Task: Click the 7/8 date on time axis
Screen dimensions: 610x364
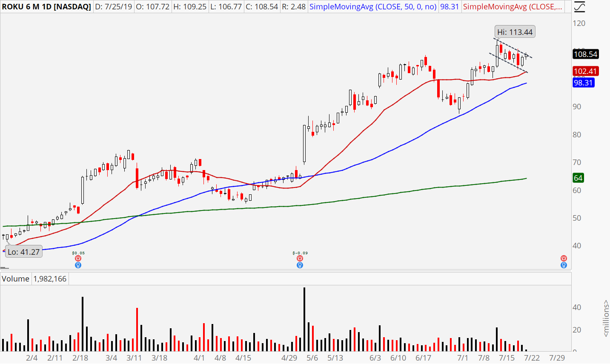Action: coord(484,358)
